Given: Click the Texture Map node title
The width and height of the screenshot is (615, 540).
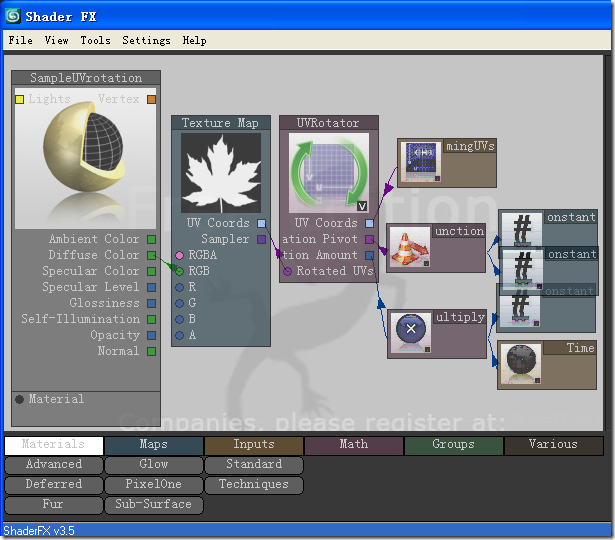Looking at the screenshot, I should (221, 123).
